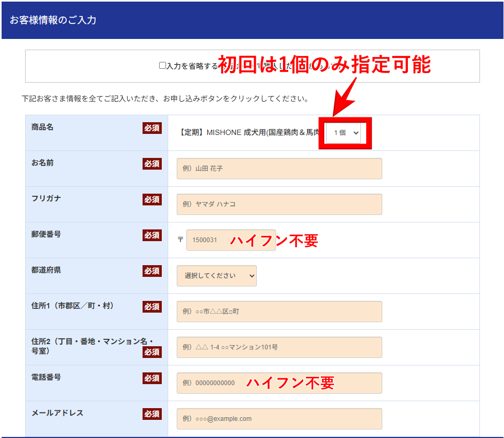Focus the フリガナ text field
The image size is (504, 438).
coord(279,204)
